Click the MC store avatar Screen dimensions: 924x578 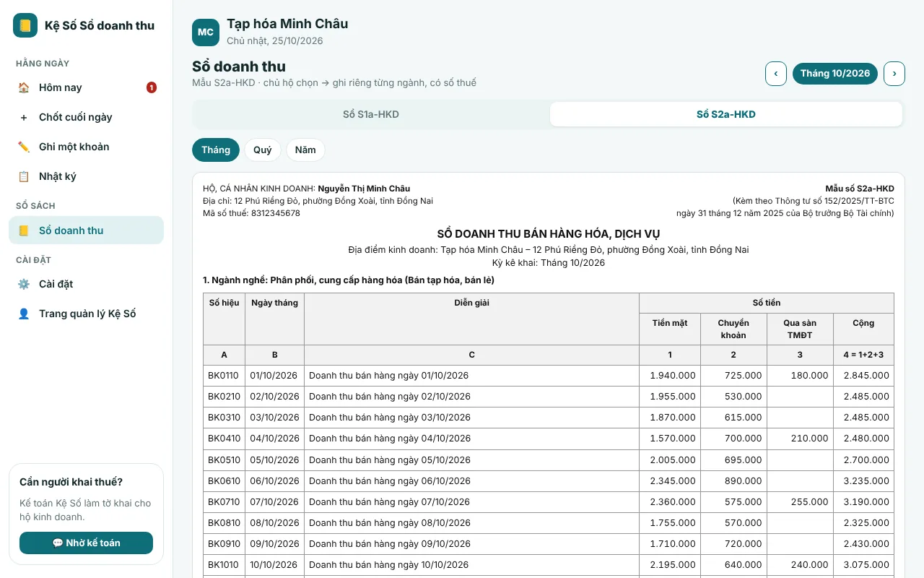[206, 32]
